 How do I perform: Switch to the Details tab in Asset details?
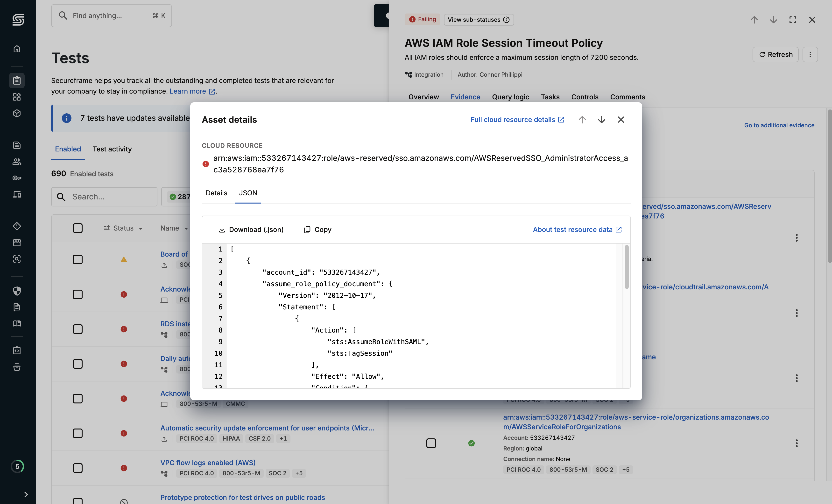pyautogui.click(x=216, y=193)
